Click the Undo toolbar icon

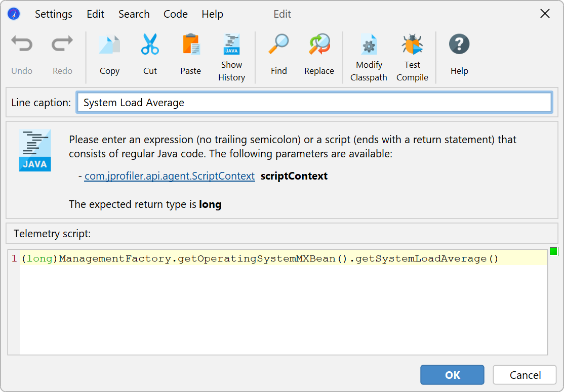coord(22,45)
